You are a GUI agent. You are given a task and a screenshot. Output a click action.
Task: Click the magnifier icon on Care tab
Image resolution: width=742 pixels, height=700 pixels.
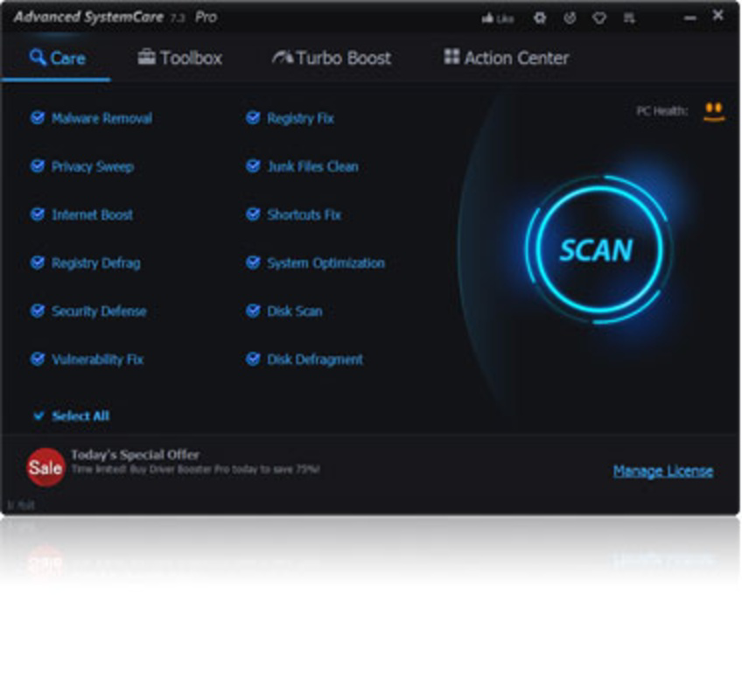pos(38,57)
